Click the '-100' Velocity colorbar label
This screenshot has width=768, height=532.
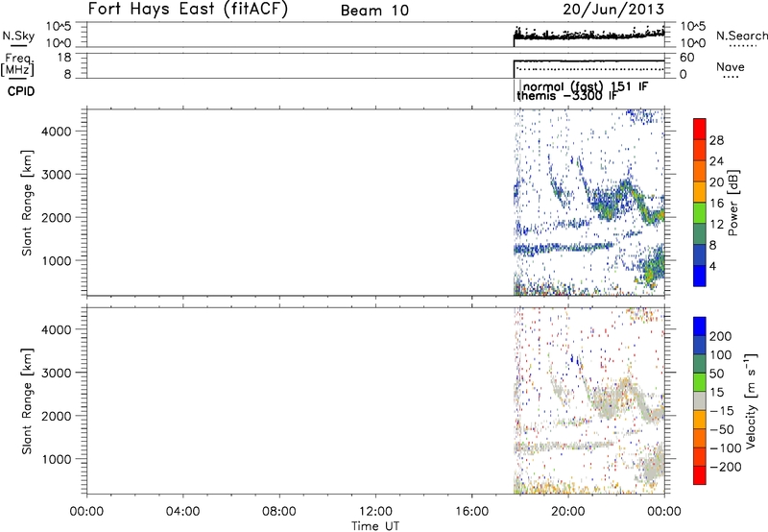tap(725, 448)
